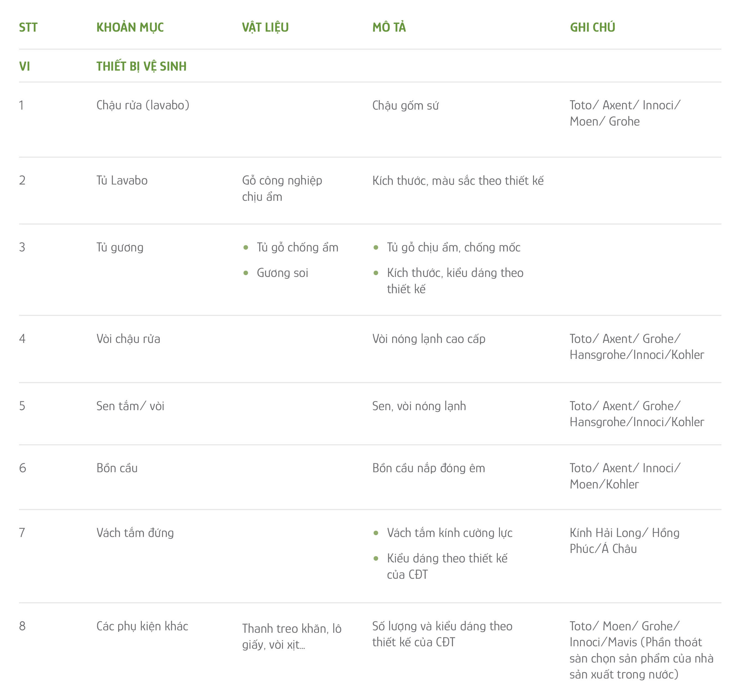Click the Tủ gương item name
731x700 pixels.
pos(120,247)
